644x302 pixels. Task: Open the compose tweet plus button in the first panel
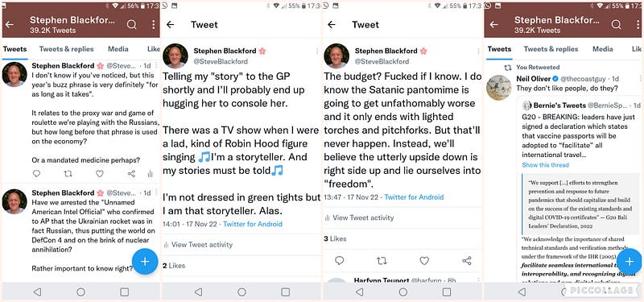point(145,261)
